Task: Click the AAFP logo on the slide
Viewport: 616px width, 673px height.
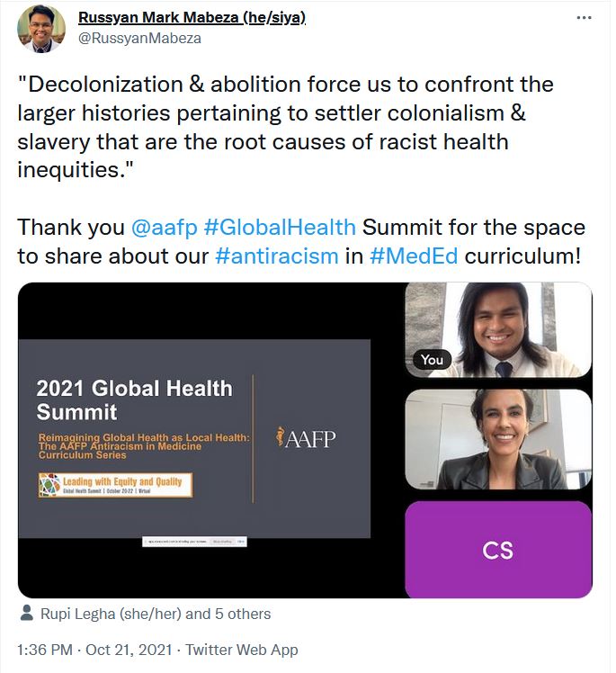Action: click(306, 438)
